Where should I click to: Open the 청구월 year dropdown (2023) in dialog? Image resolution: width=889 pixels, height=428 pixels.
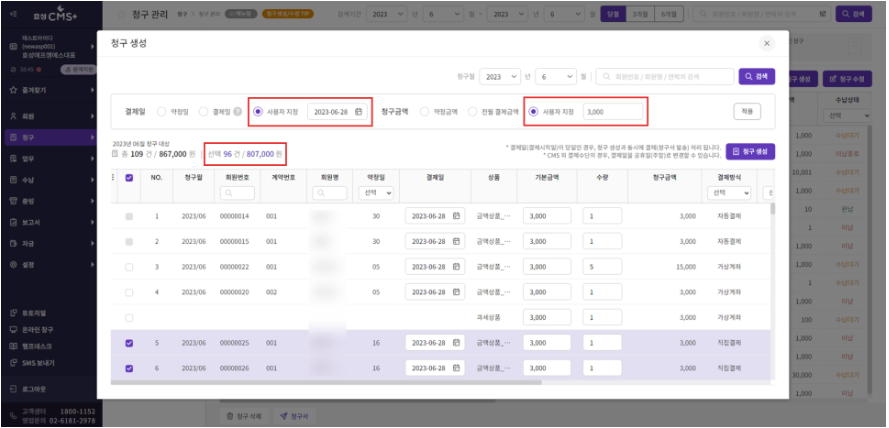(x=500, y=77)
